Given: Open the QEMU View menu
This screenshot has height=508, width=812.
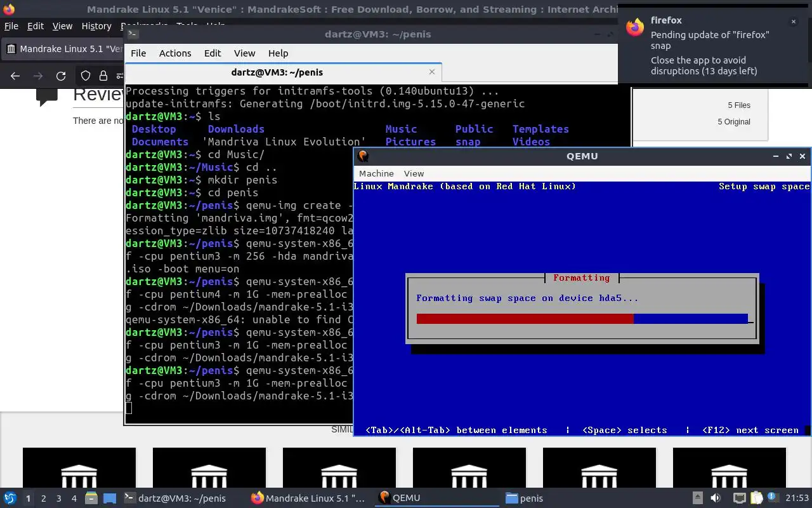Looking at the screenshot, I should [414, 173].
